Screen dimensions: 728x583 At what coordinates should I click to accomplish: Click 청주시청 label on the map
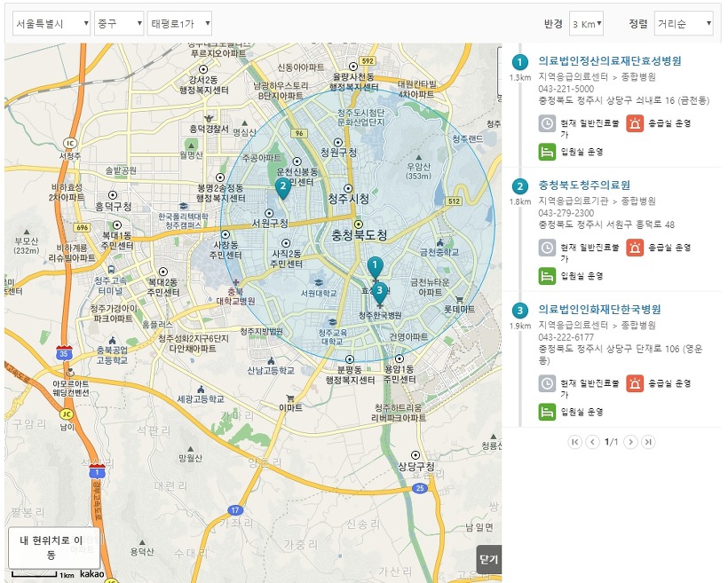click(x=349, y=199)
